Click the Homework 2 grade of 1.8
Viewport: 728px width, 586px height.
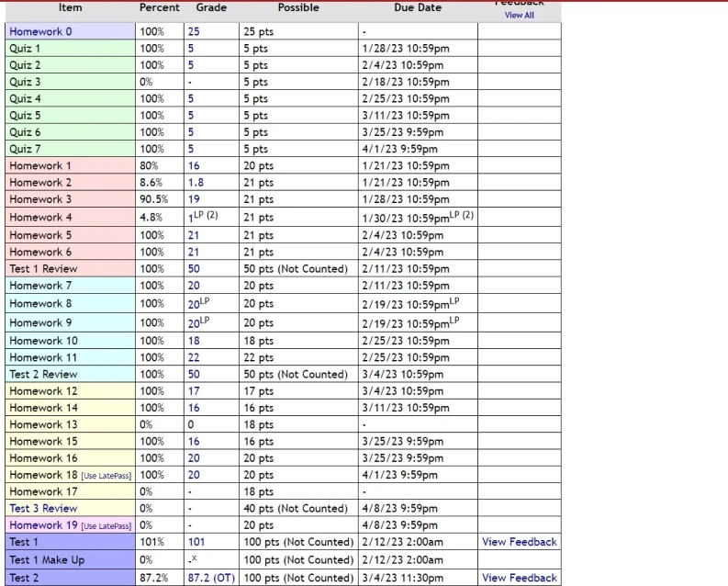[x=196, y=183]
